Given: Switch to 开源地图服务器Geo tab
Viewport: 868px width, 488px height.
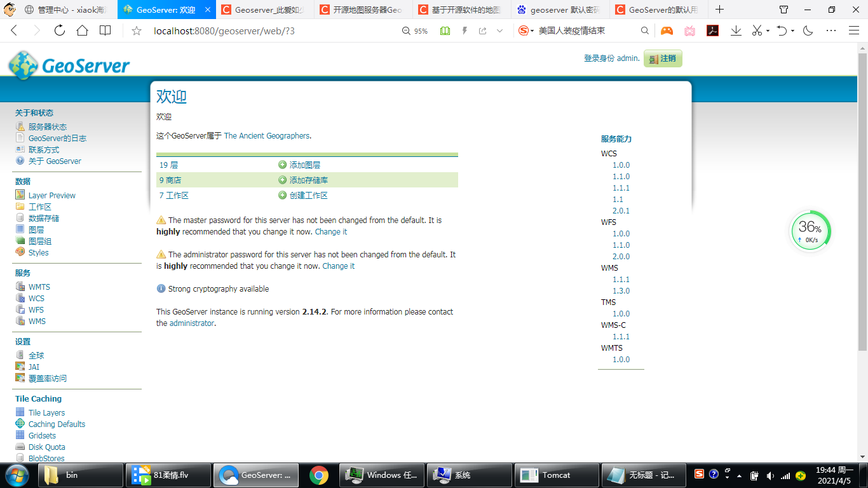Looking at the screenshot, I should (x=362, y=10).
